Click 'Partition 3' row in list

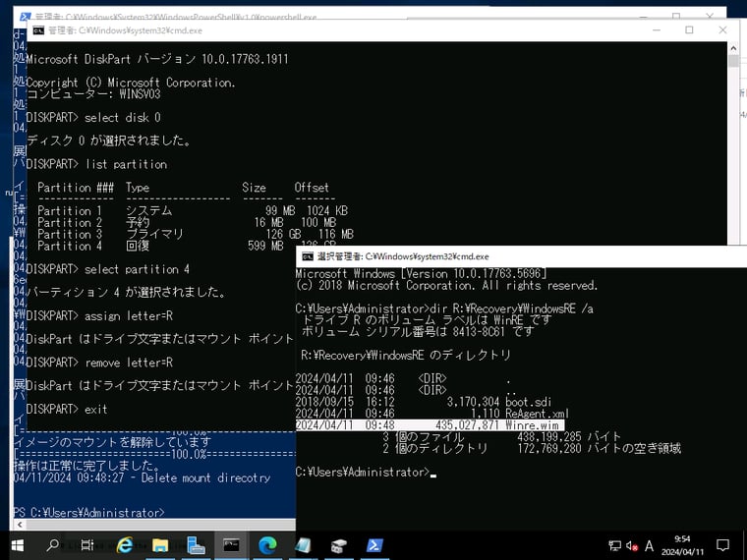point(196,234)
